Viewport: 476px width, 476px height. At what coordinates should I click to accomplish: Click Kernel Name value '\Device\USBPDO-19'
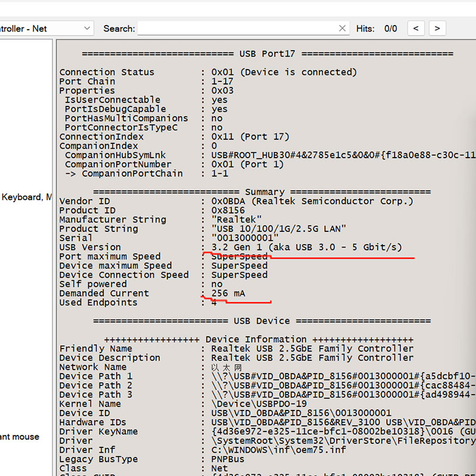click(259, 404)
